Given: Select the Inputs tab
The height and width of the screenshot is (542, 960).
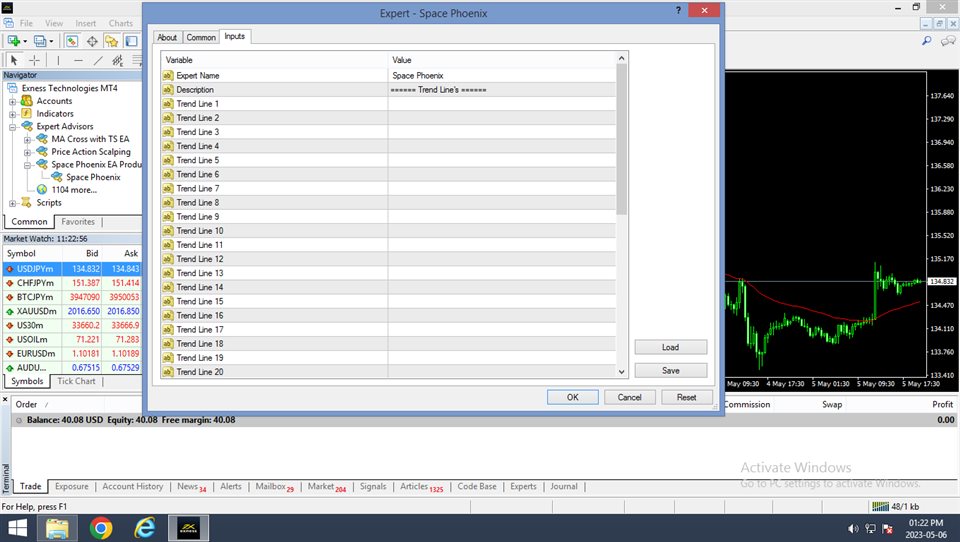Looking at the screenshot, I should [x=234, y=37].
